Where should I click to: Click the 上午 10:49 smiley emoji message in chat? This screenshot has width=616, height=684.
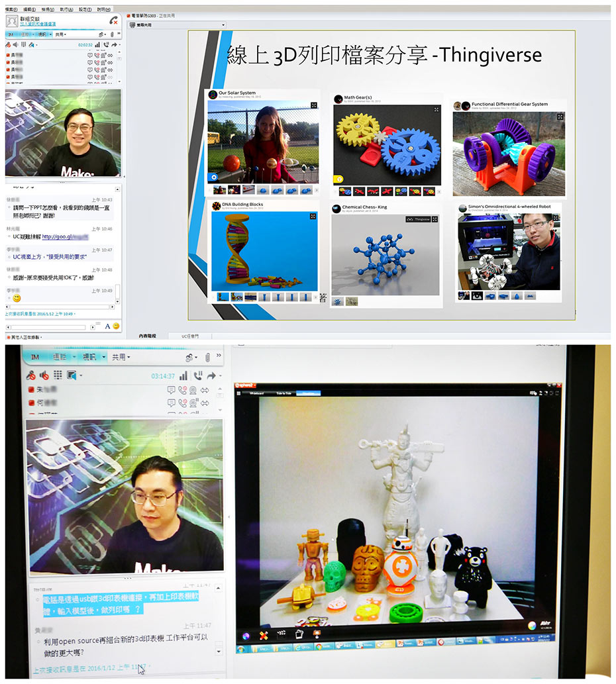(x=17, y=299)
